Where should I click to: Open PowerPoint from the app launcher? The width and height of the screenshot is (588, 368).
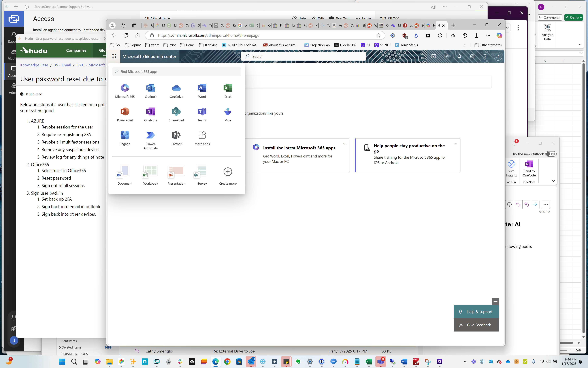pos(125,114)
